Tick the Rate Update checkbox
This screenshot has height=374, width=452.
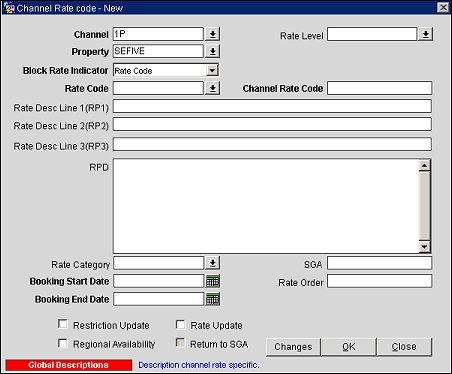[x=180, y=324]
